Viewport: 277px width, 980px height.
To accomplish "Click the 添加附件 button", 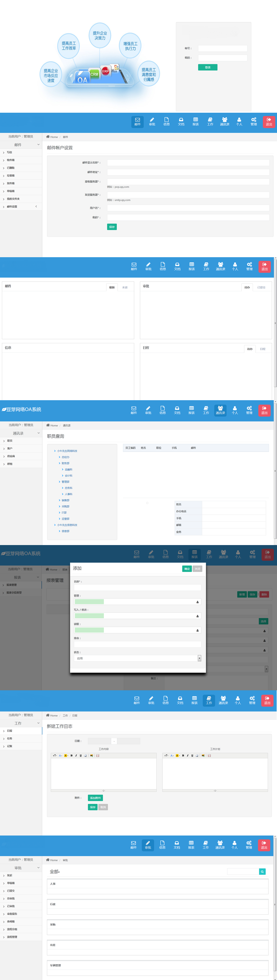I will (x=95, y=798).
